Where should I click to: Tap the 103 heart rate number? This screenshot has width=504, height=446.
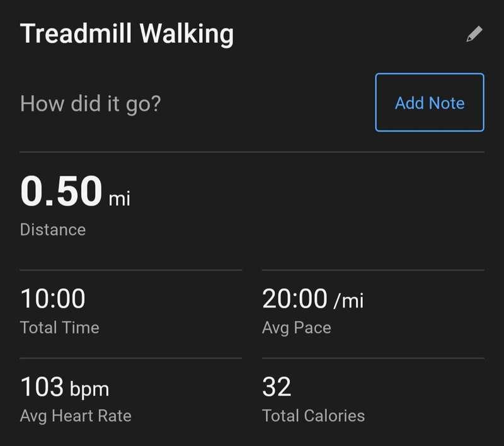pyautogui.click(x=42, y=387)
